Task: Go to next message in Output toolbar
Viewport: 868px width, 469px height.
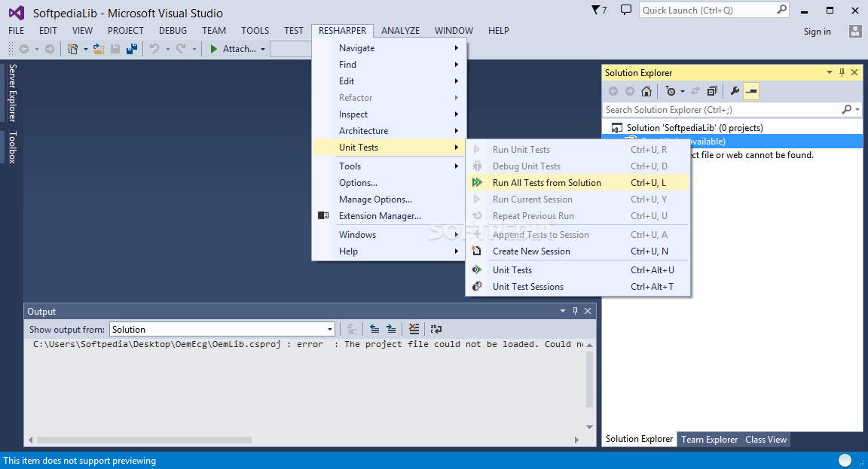Action: click(391, 329)
